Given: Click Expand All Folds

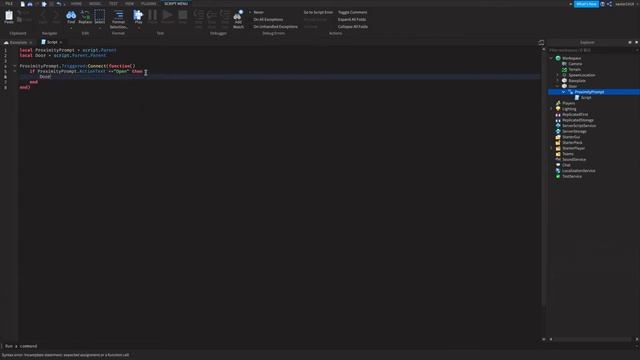Looking at the screenshot, I should pos(352,20).
